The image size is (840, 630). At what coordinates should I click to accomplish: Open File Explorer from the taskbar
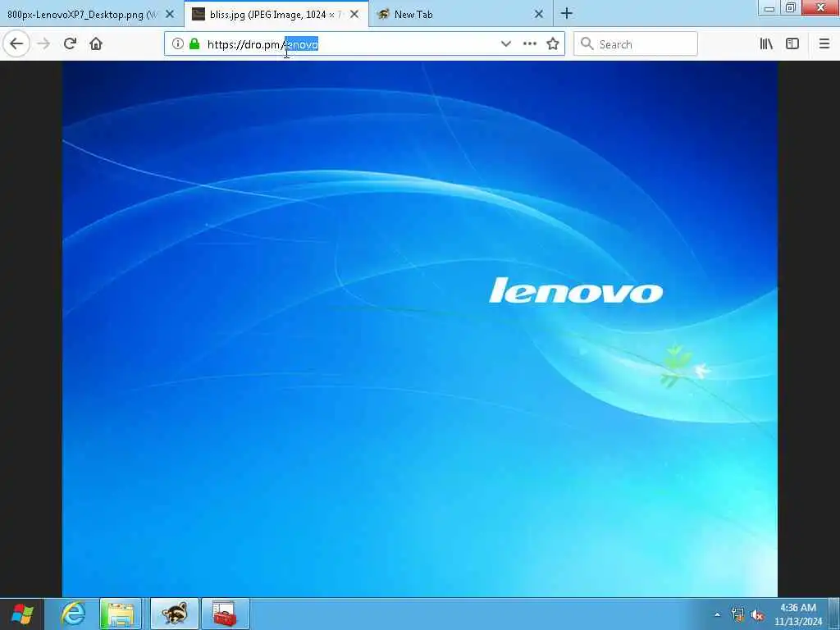pos(121,614)
